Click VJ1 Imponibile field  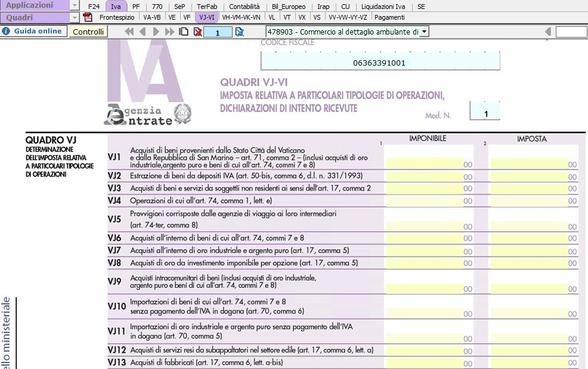click(425, 164)
